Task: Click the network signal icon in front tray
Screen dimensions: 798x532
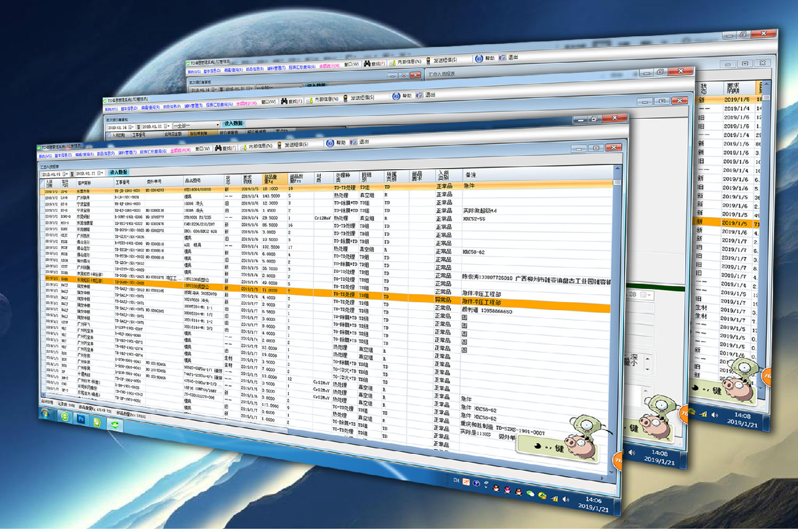Action: (554, 498)
